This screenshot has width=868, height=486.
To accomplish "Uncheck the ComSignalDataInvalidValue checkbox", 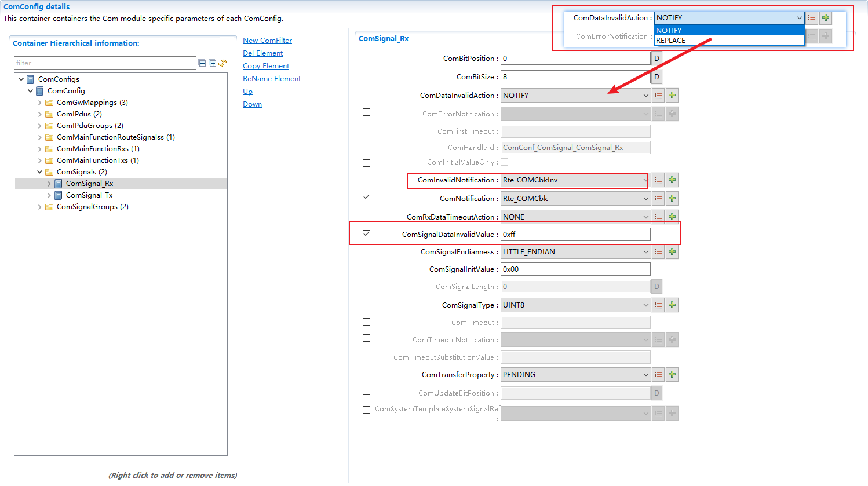I will 366,234.
